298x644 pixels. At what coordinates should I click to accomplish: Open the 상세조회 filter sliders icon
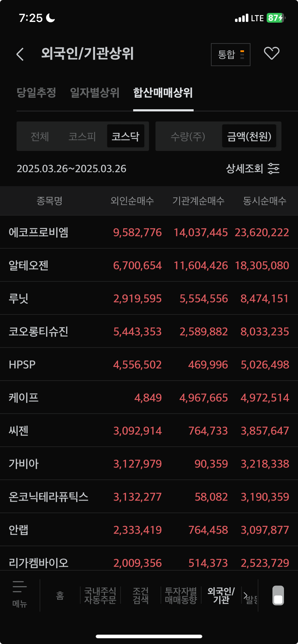coord(274,169)
